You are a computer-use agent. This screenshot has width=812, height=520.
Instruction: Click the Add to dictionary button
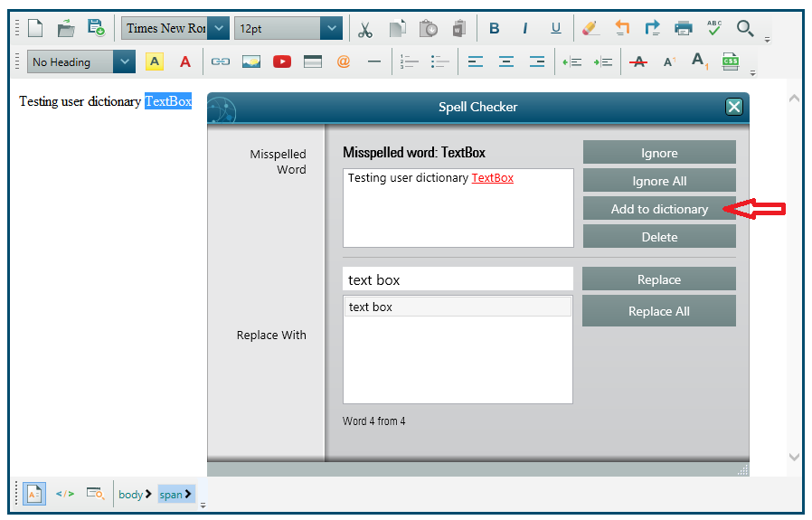click(x=659, y=209)
